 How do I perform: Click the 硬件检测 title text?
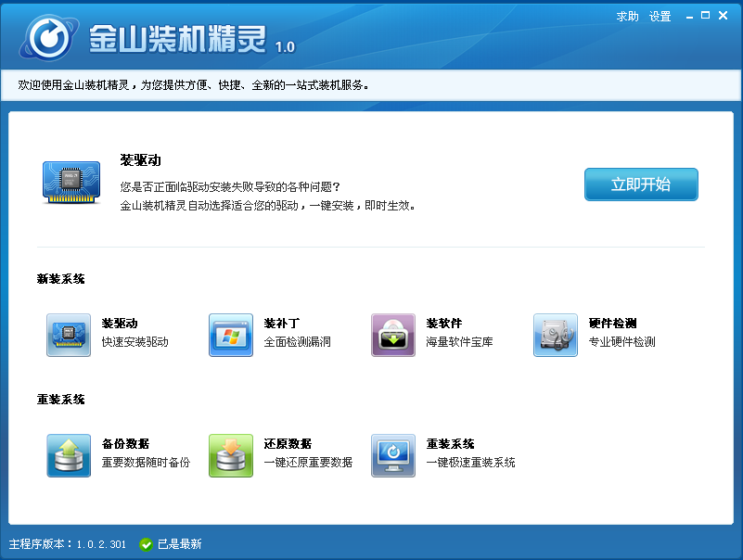(612, 324)
